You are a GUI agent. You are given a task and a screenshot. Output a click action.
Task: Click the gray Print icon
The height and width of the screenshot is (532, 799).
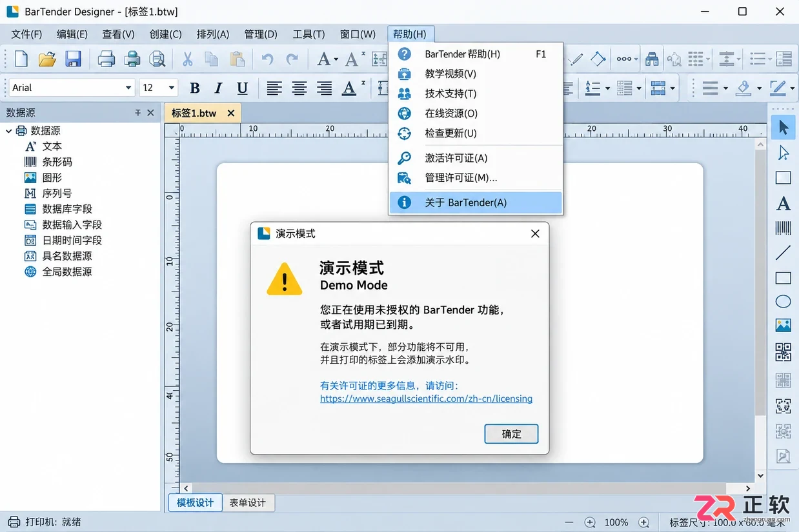[x=106, y=59]
